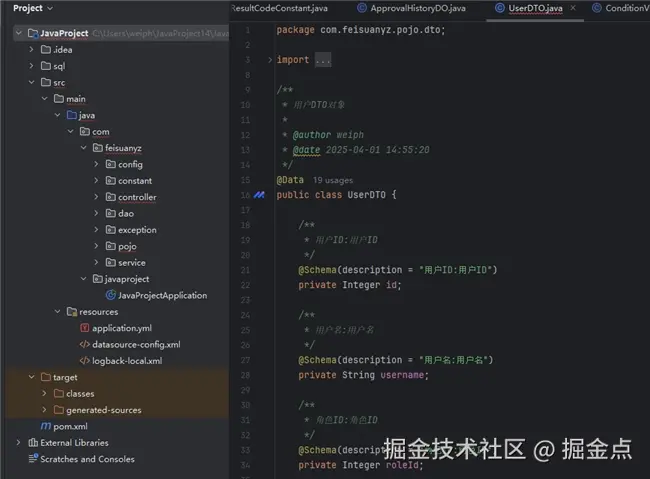
Task: Select application.yml in the tree
Action: [x=122, y=328]
